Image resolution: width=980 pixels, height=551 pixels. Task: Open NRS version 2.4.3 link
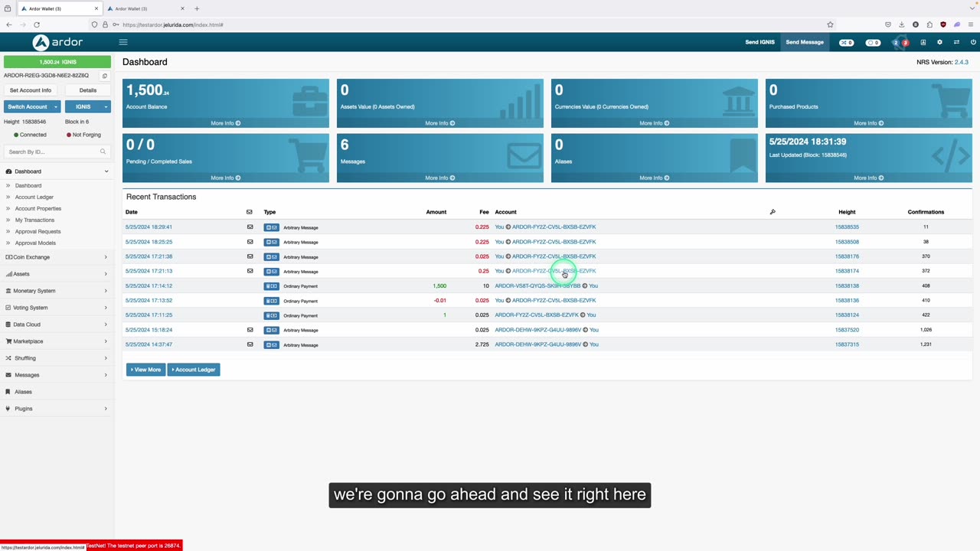click(961, 62)
